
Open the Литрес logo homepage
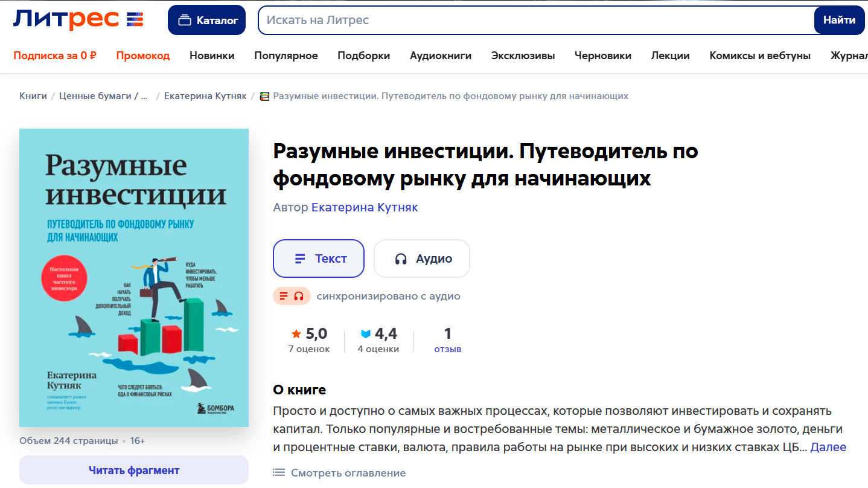pyautogui.click(x=78, y=19)
